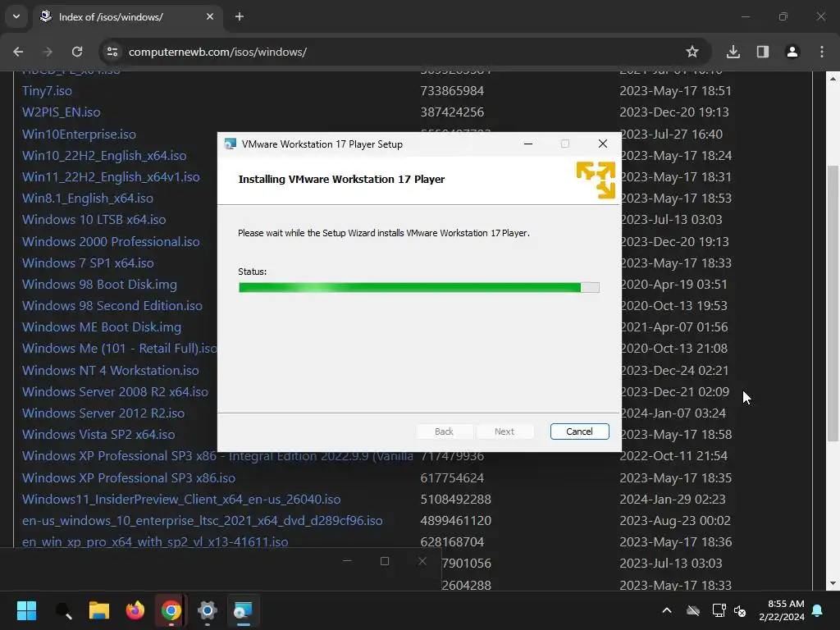This screenshot has height=630, width=840.
Task: Click the scrollbar down arrow
Action: click(x=833, y=583)
